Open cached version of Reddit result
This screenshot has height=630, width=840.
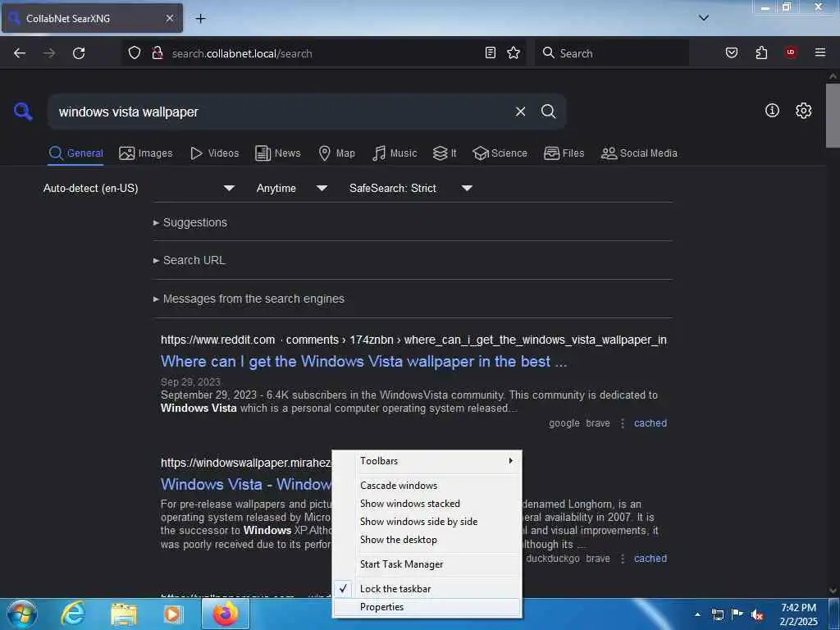(651, 423)
